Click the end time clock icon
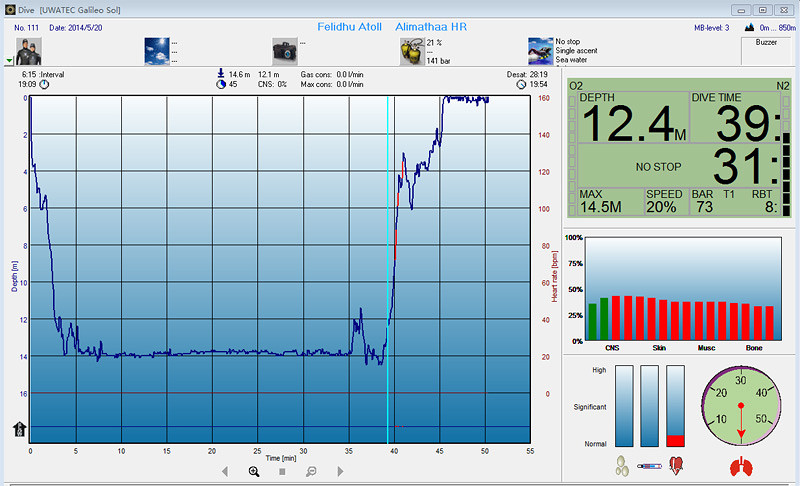The image size is (800, 486). pyautogui.click(x=521, y=85)
